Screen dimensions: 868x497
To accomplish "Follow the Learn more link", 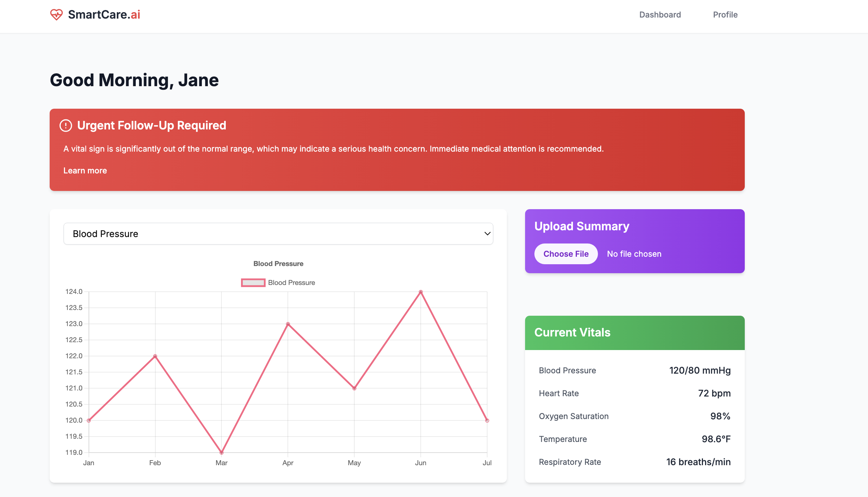I will [85, 171].
